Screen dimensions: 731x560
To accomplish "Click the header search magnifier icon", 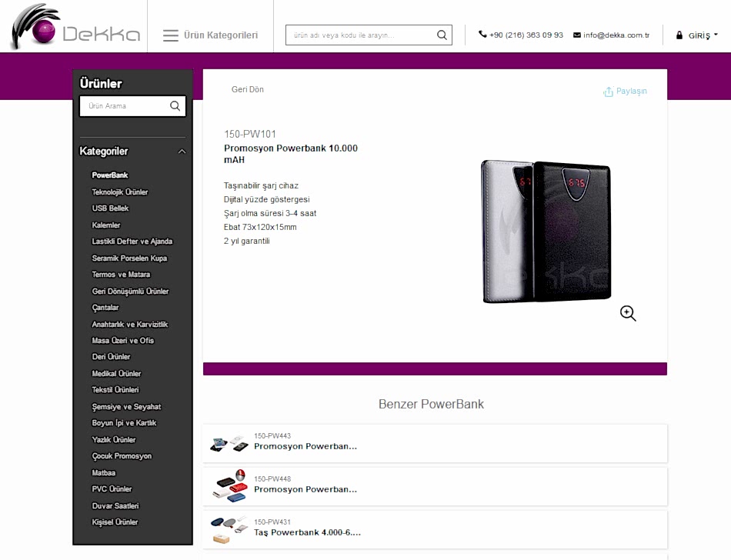I will point(442,35).
